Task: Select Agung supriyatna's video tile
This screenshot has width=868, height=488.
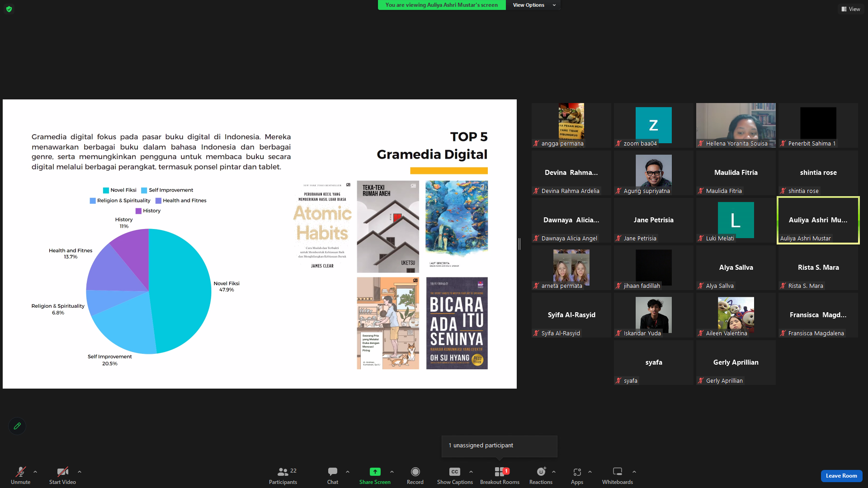Action: pos(654,173)
